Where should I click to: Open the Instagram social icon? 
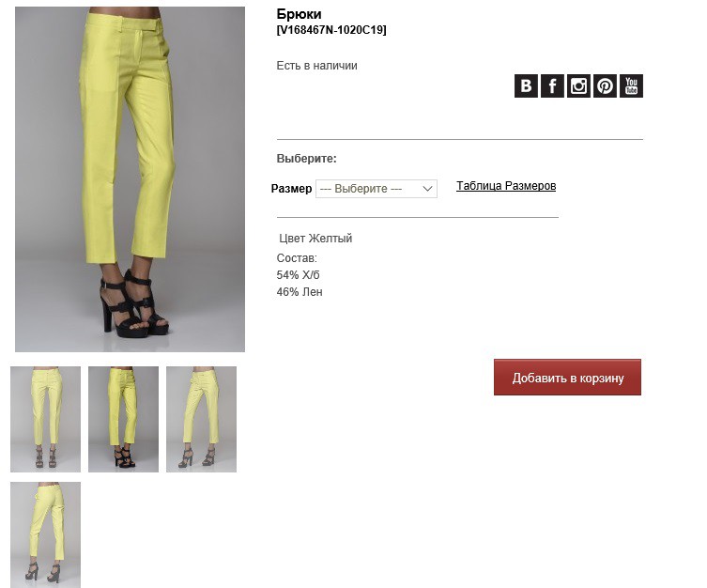click(578, 85)
